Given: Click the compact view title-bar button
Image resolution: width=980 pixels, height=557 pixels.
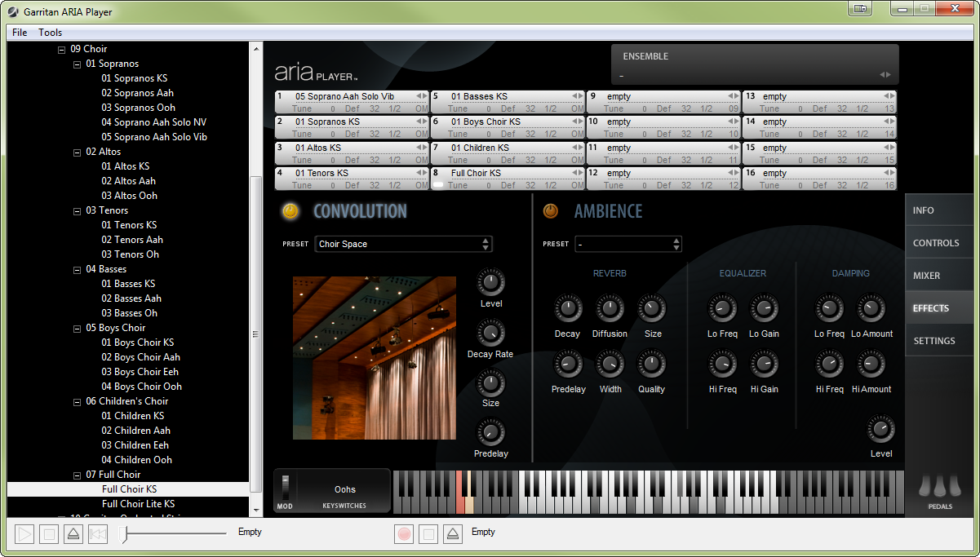Looking at the screenshot, I should [x=860, y=9].
